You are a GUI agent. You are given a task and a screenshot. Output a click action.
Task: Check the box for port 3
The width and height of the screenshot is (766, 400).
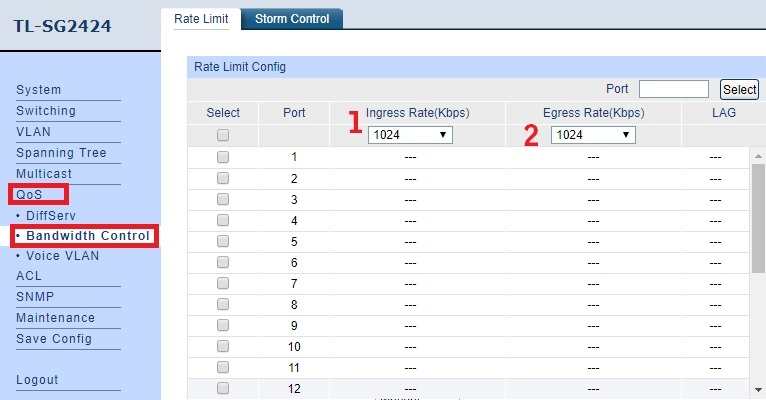pyautogui.click(x=223, y=199)
